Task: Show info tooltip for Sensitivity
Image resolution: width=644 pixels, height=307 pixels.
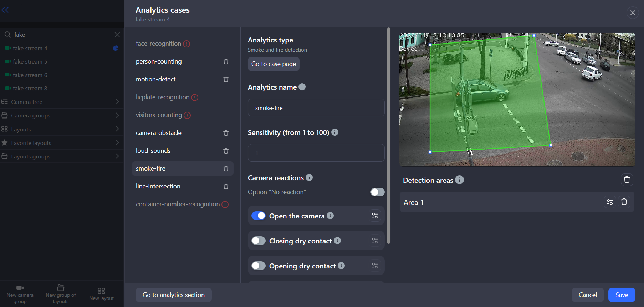Action: tap(334, 132)
